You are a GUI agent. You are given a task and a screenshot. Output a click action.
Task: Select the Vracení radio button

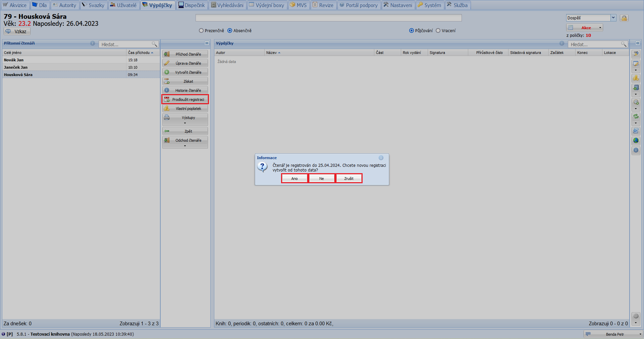coord(438,30)
